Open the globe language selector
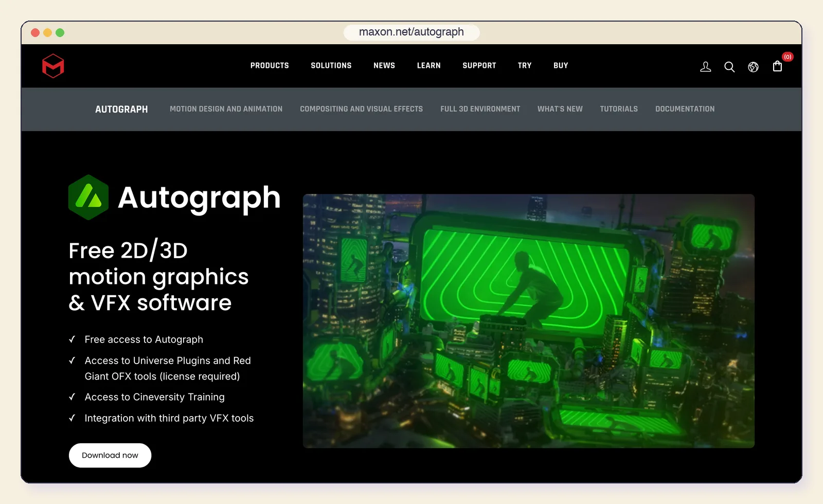Image resolution: width=823 pixels, height=504 pixels. point(754,67)
